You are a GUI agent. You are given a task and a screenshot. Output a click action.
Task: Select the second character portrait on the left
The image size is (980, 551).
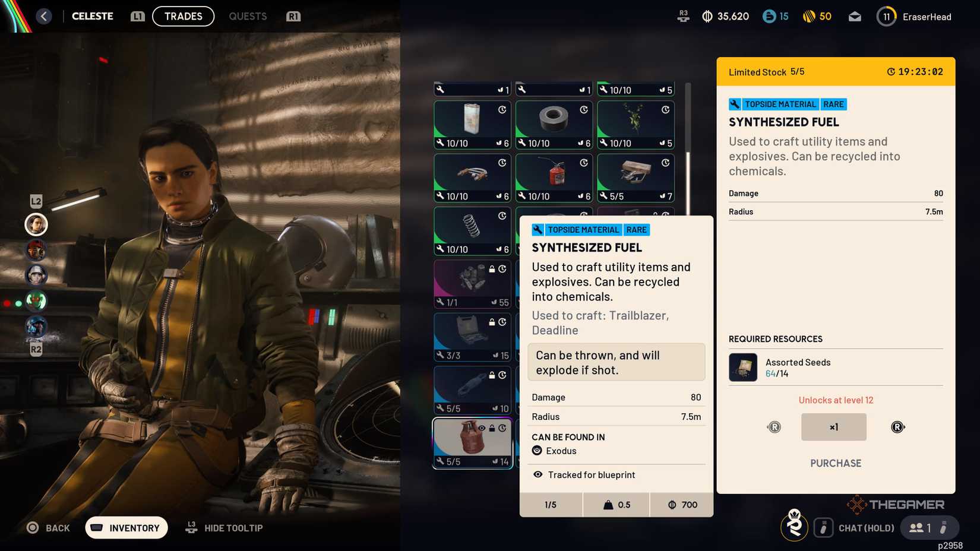click(36, 251)
